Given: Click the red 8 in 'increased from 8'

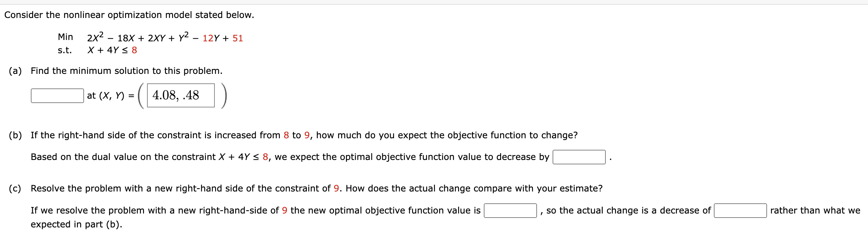Looking at the screenshot, I should click(x=286, y=135).
